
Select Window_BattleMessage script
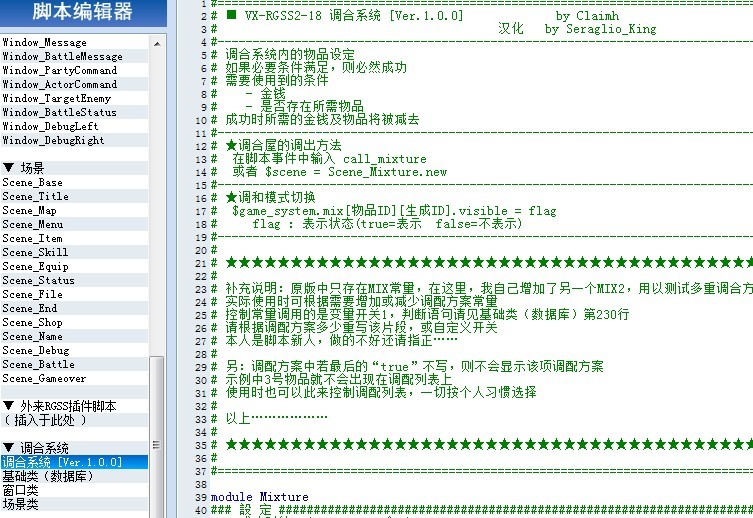pyautogui.click(x=74, y=56)
